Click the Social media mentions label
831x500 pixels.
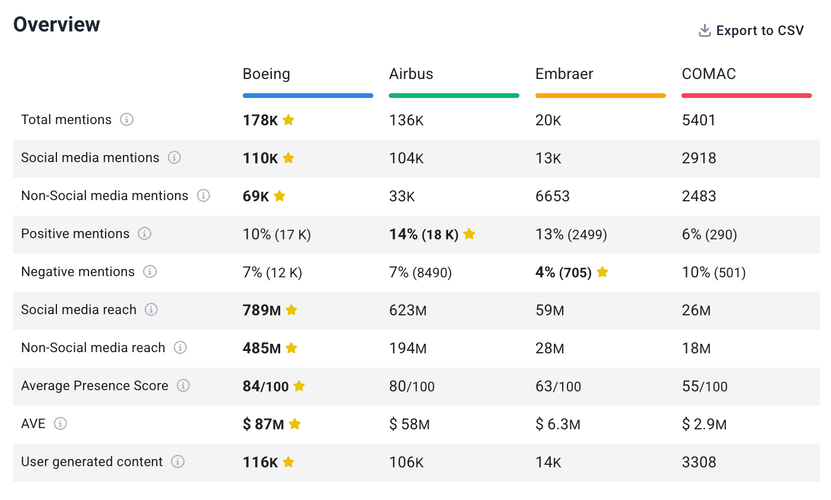coord(90,157)
